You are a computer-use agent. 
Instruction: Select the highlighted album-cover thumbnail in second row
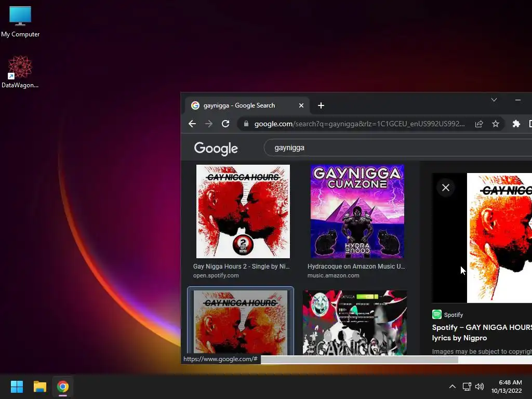(241, 321)
